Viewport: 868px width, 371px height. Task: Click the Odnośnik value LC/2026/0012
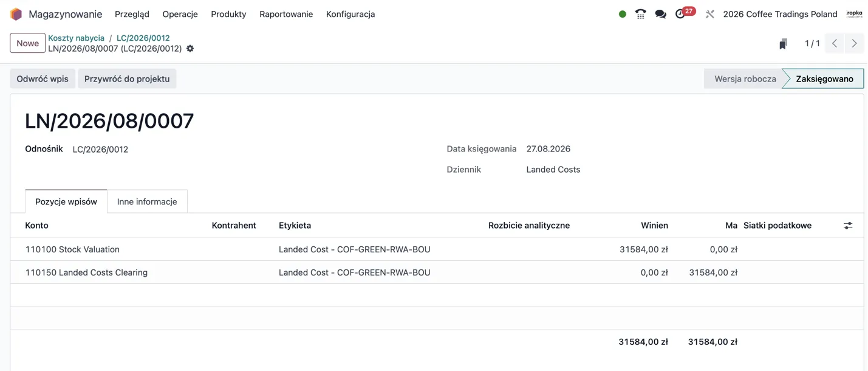(x=100, y=149)
